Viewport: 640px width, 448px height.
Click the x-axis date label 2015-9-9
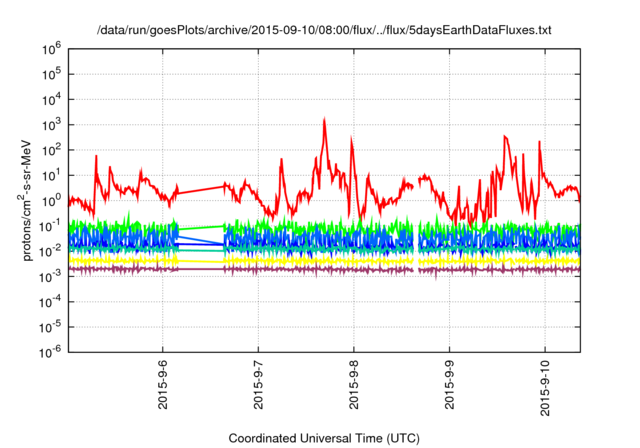click(449, 385)
